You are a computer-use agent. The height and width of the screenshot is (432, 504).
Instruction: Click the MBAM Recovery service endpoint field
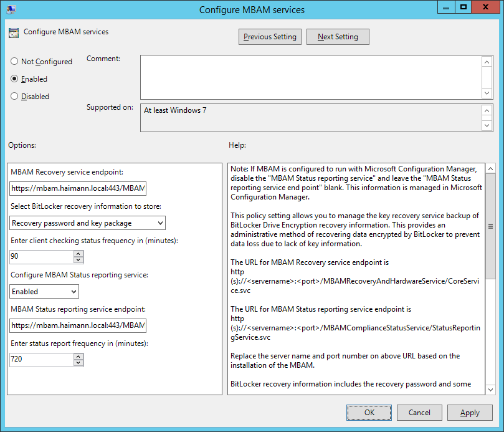pyautogui.click(x=78, y=188)
